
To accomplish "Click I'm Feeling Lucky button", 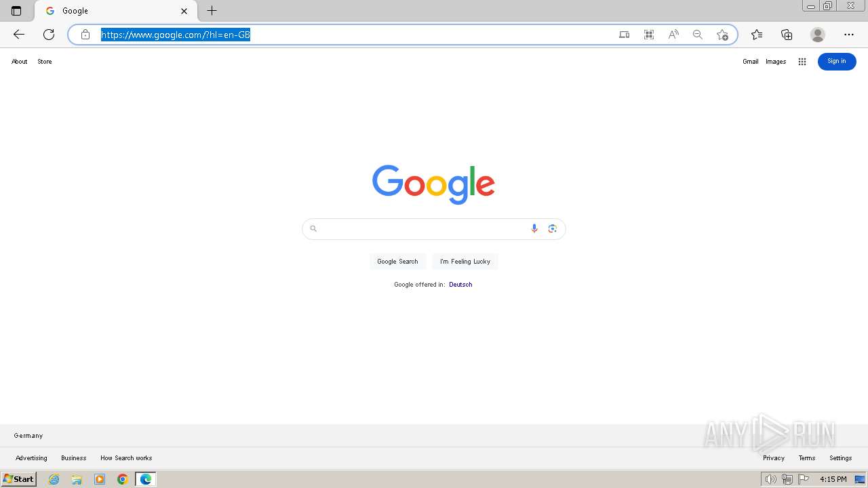I will pos(465,262).
